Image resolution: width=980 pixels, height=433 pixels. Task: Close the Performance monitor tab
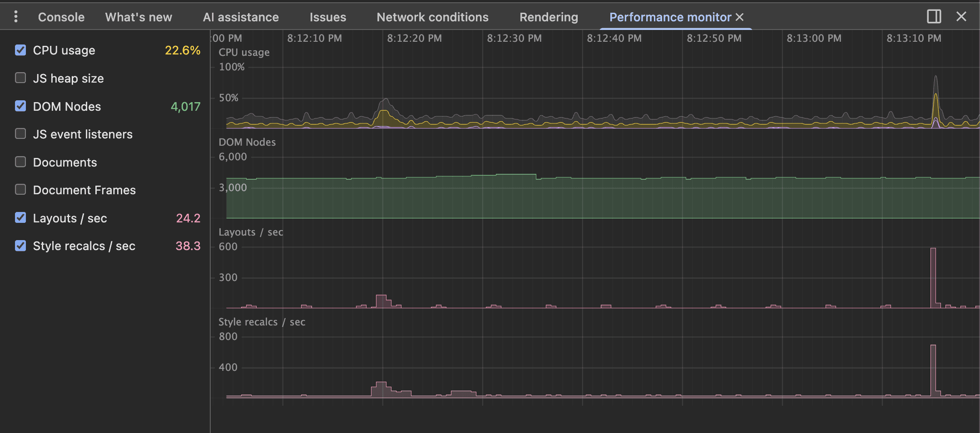pyautogui.click(x=740, y=17)
